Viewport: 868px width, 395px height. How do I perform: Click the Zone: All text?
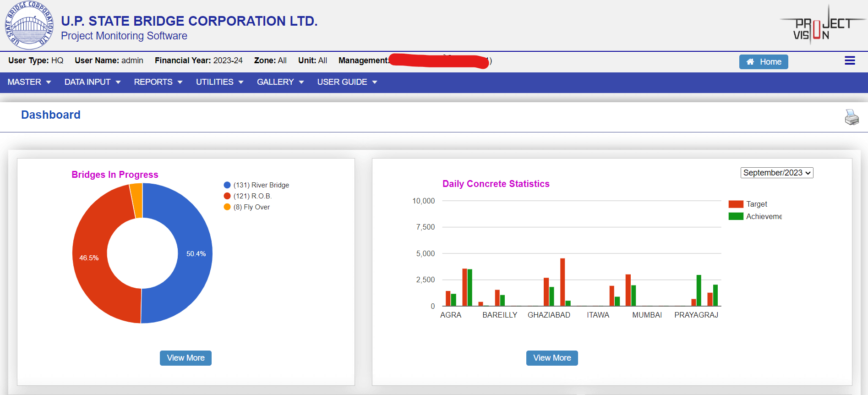[x=270, y=60]
